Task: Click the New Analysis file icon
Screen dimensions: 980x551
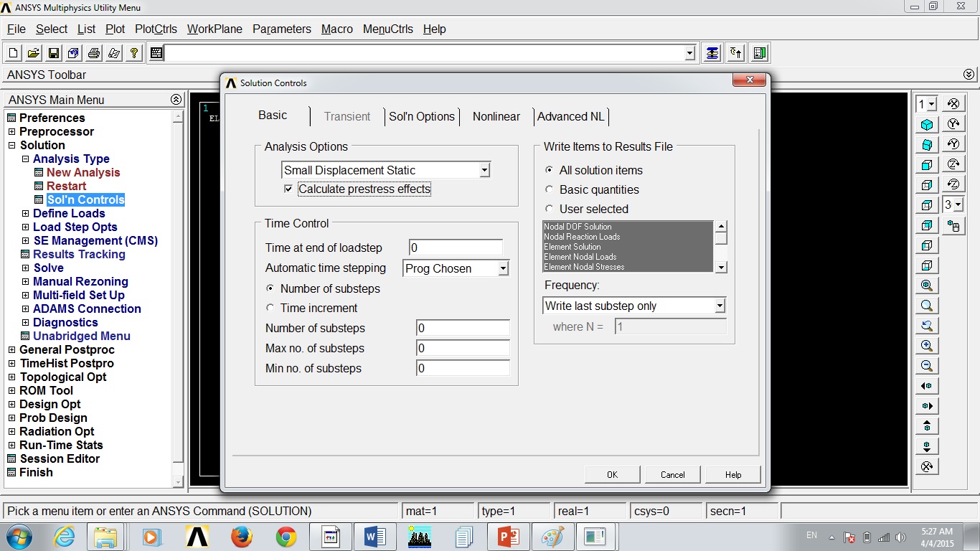Action: [14, 53]
